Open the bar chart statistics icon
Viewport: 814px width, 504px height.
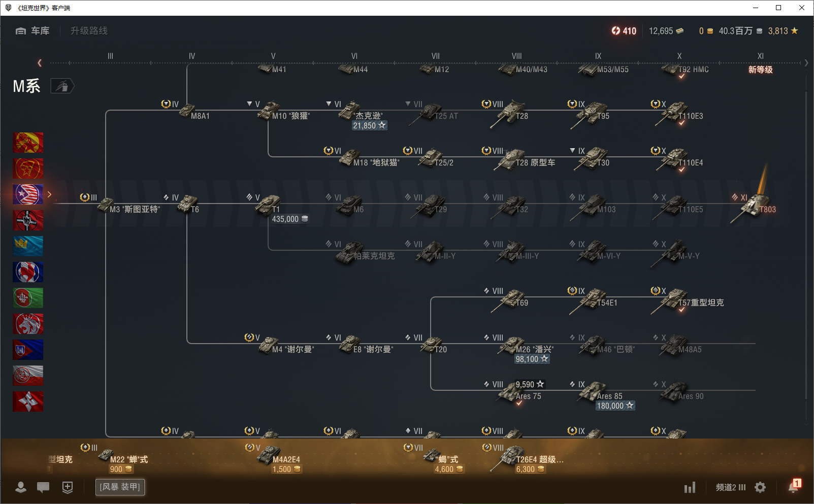point(690,488)
